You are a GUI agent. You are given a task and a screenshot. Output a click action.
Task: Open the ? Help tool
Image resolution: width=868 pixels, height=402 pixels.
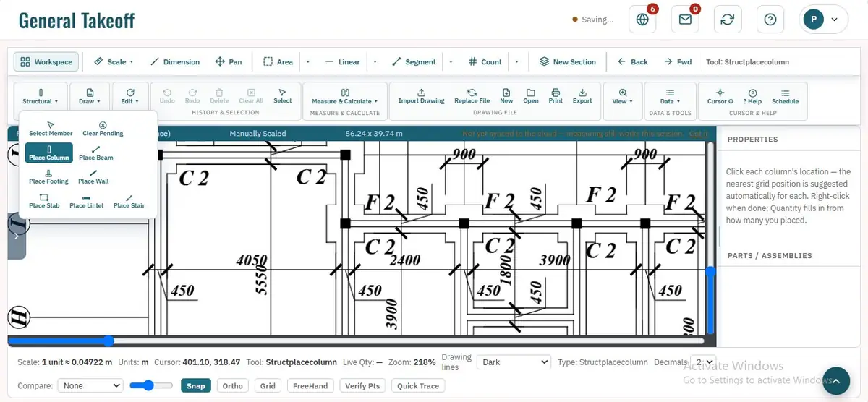point(753,96)
